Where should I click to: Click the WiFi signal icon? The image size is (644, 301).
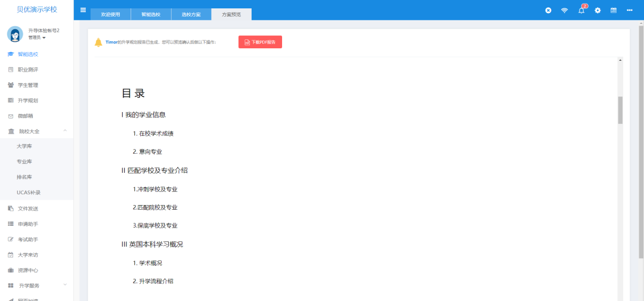564,10
